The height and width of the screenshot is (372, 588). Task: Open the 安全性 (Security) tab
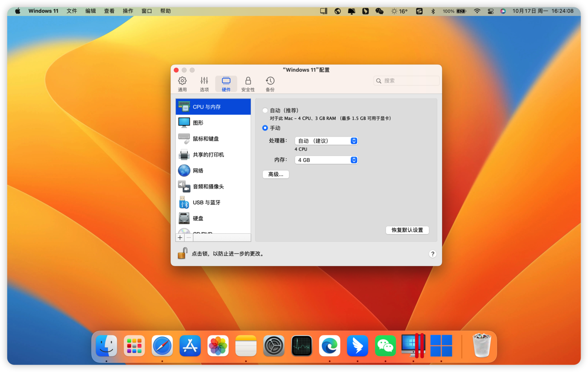248,84
